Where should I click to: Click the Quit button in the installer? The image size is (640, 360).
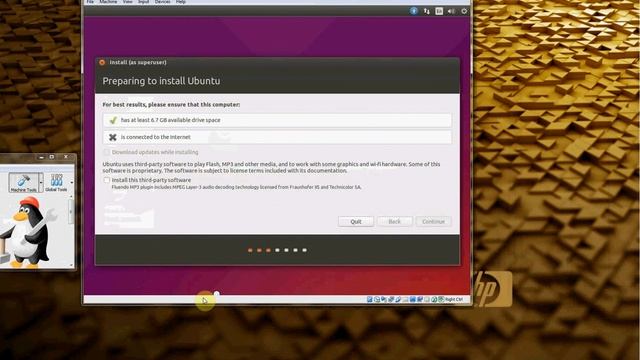pyautogui.click(x=356, y=222)
